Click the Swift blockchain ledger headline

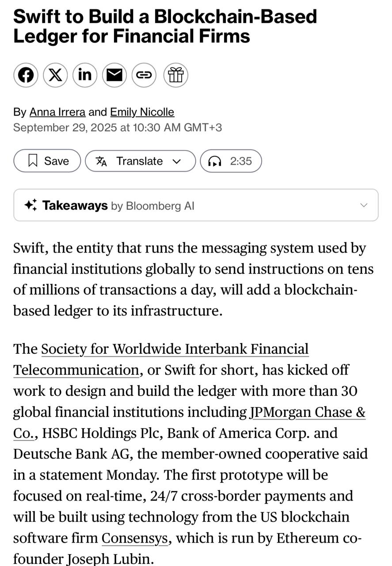[x=165, y=26]
